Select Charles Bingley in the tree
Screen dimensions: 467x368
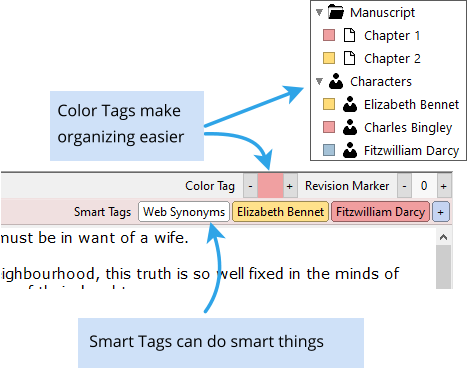click(408, 128)
